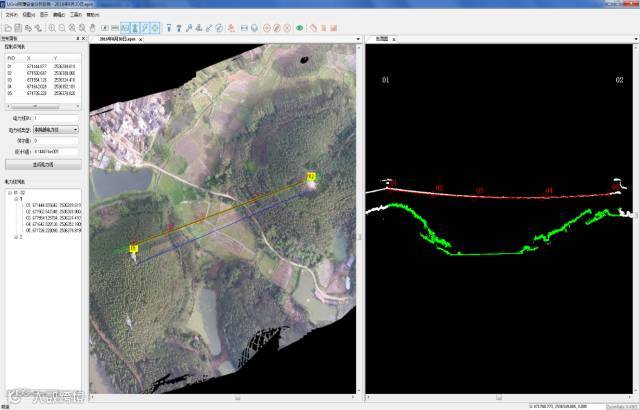Toggle the highlighted line-draw toolbar button
640x410 pixels.
pos(145,28)
